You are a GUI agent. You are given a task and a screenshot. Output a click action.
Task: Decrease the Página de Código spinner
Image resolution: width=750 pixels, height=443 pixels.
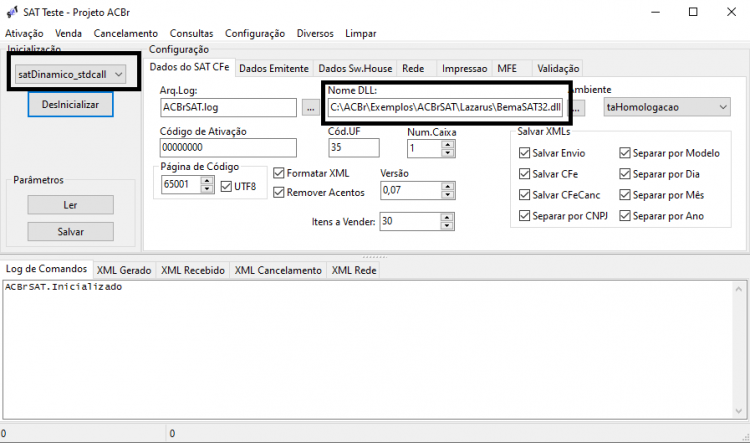[x=207, y=188]
